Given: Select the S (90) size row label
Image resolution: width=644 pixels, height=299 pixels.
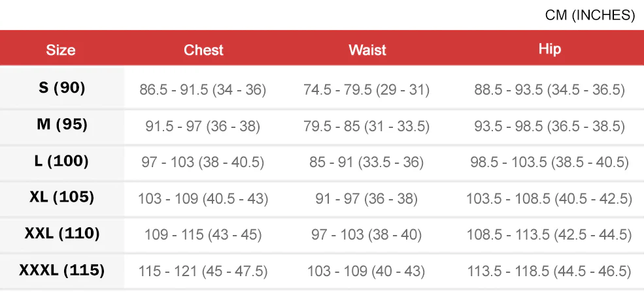Looking at the screenshot, I should [62, 87].
